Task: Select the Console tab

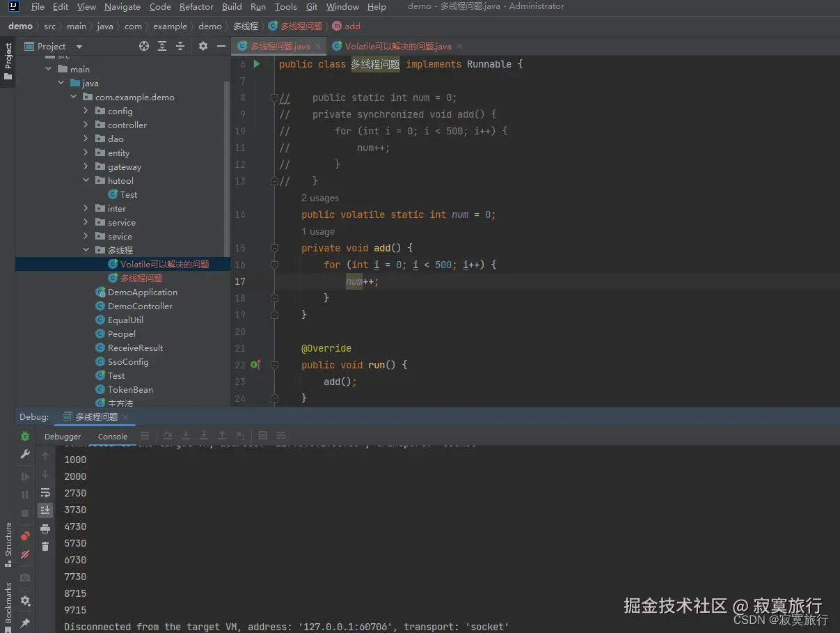Action: tap(113, 437)
